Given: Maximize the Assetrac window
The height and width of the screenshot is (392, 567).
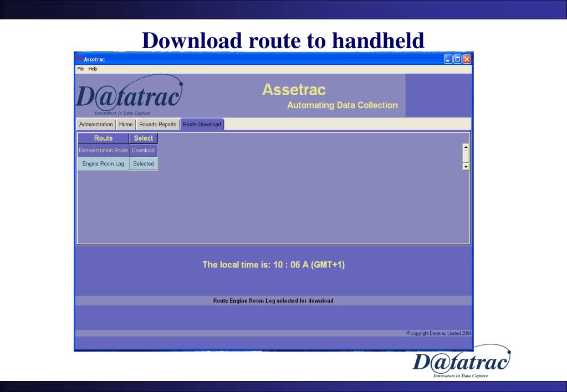Looking at the screenshot, I should click(x=457, y=59).
